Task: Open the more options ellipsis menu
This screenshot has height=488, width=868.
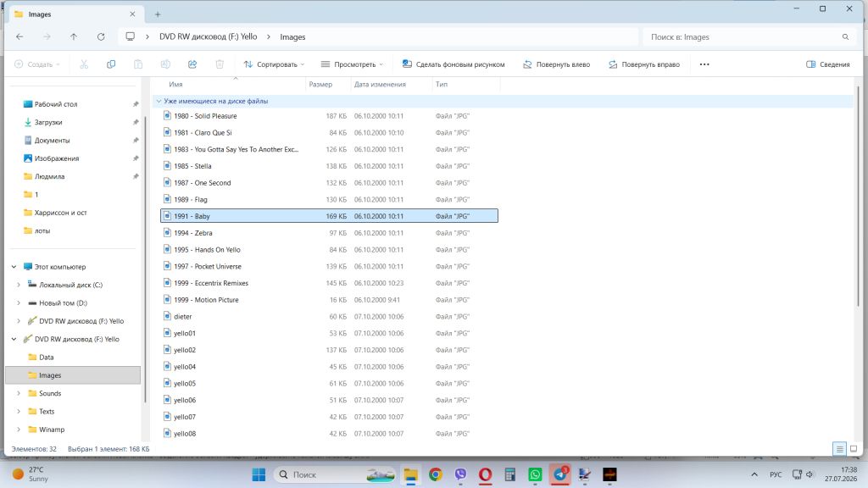Action: (x=704, y=64)
